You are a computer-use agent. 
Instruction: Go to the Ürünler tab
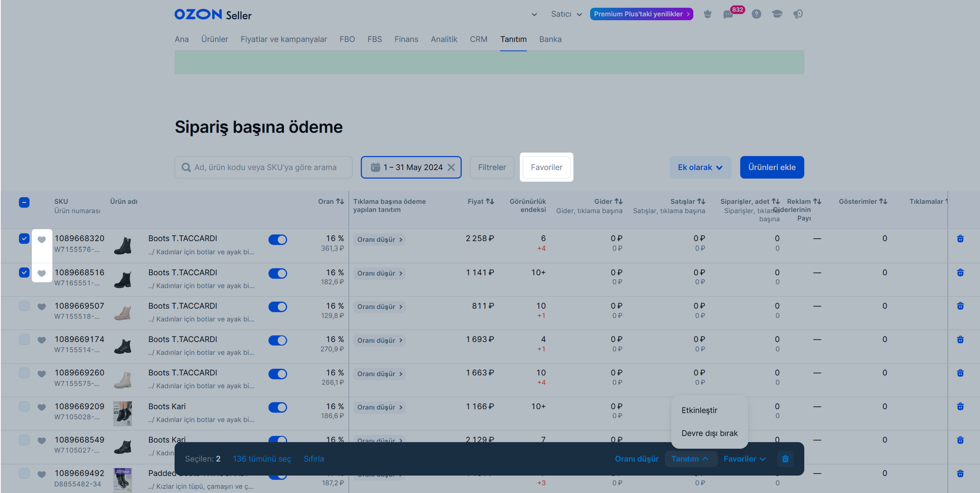coord(215,39)
